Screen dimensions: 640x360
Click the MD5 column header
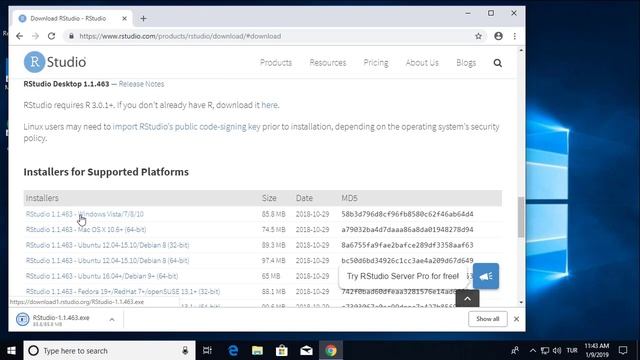[349, 198]
